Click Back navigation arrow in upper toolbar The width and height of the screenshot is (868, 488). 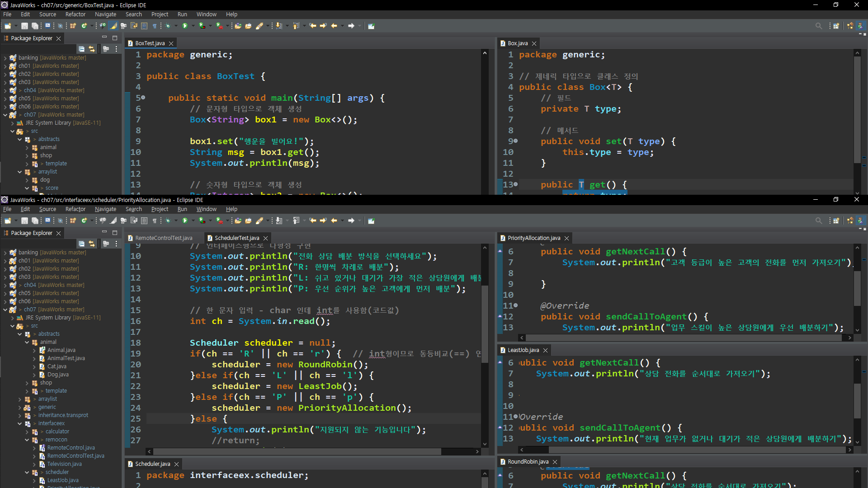click(x=334, y=26)
